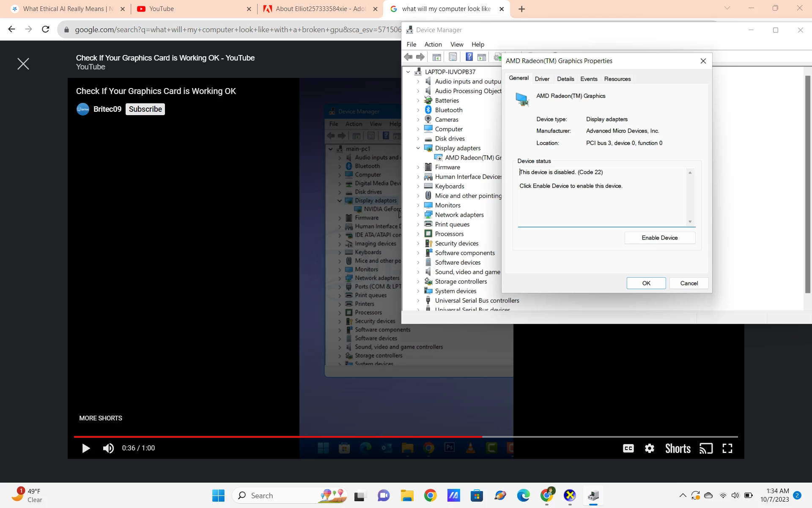Collapse the Display adapters tree node
The image size is (812, 508).
pyautogui.click(x=418, y=148)
